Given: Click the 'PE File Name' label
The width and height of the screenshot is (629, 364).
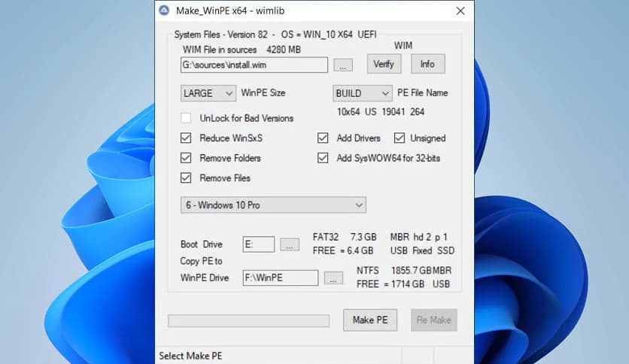Looking at the screenshot, I should [x=422, y=93].
